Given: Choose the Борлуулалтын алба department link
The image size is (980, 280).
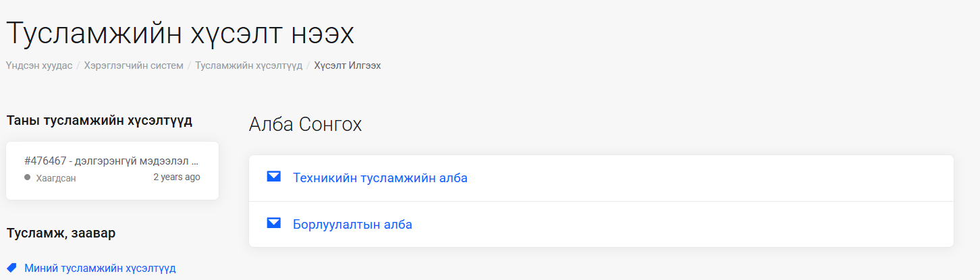Looking at the screenshot, I should pyautogui.click(x=352, y=224).
